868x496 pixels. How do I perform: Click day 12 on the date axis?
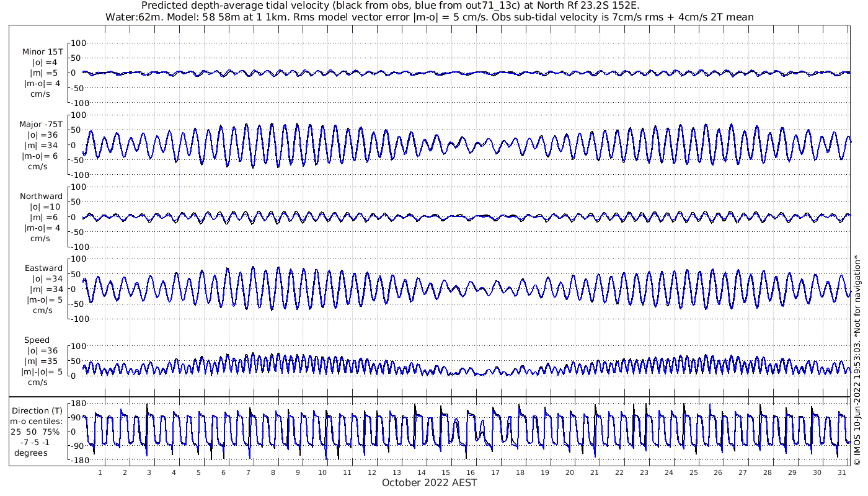[x=372, y=472]
